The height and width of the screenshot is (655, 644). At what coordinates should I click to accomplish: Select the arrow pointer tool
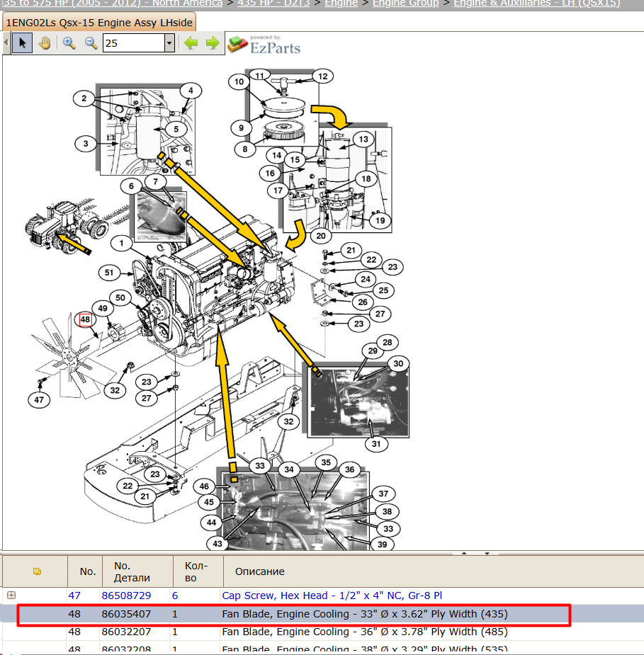click(x=22, y=43)
